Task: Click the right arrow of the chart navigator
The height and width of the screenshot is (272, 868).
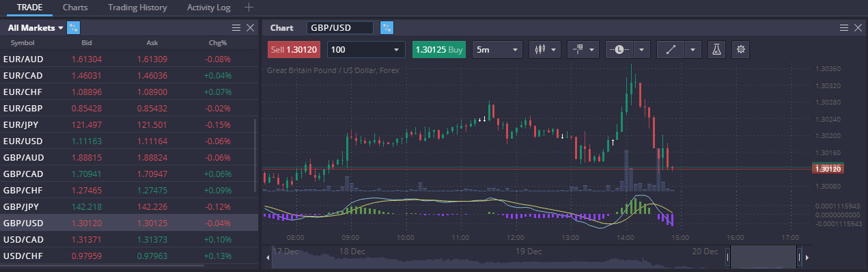Action: (807, 258)
